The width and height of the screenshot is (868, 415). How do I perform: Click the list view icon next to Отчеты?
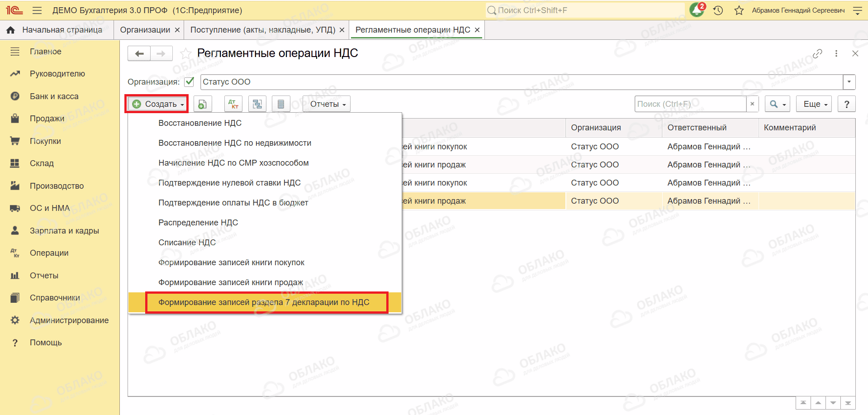(x=281, y=104)
